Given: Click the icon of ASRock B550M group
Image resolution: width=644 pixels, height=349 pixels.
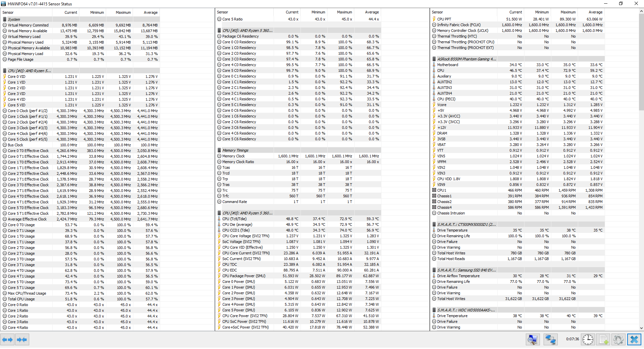Looking at the screenshot, I should tap(434, 59).
